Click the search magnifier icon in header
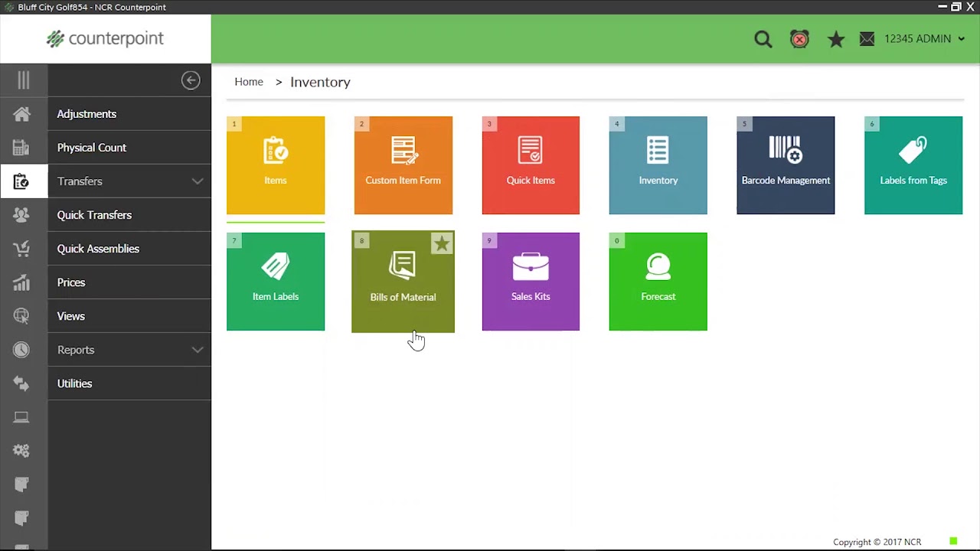This screenshot has height=551, width=980. (x=763, y=39)
